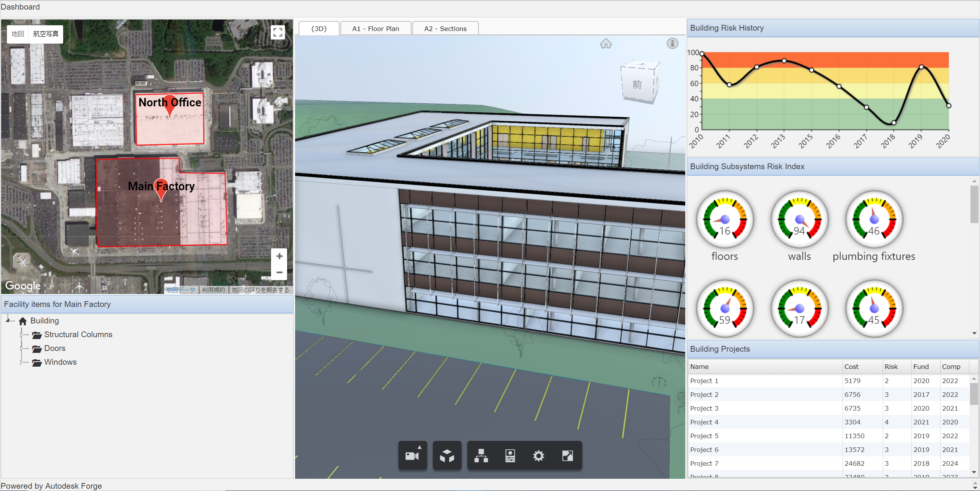Enter fullscreen mode in the 3D viewer
The image size is (980, 491).
(x=567, y=455)
